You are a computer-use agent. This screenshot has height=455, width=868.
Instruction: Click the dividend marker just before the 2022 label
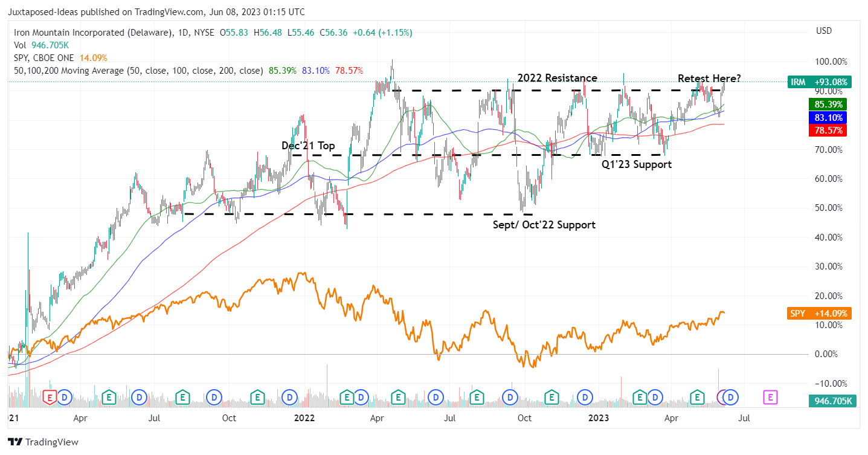[x=290, y=398]
